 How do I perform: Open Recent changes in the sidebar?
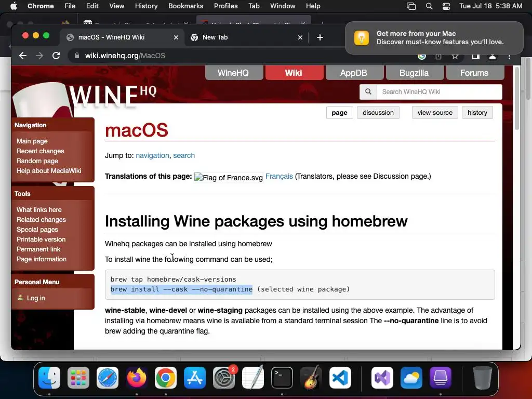pos(40,151)
